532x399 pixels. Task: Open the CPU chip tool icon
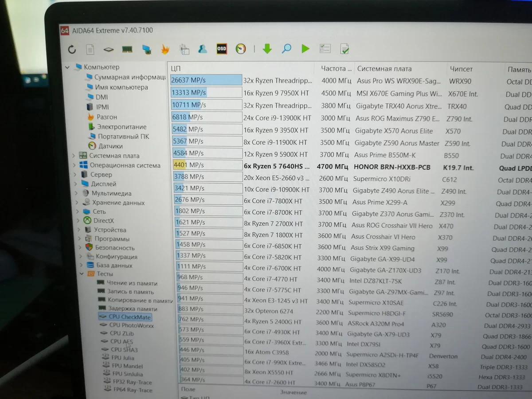109,50
